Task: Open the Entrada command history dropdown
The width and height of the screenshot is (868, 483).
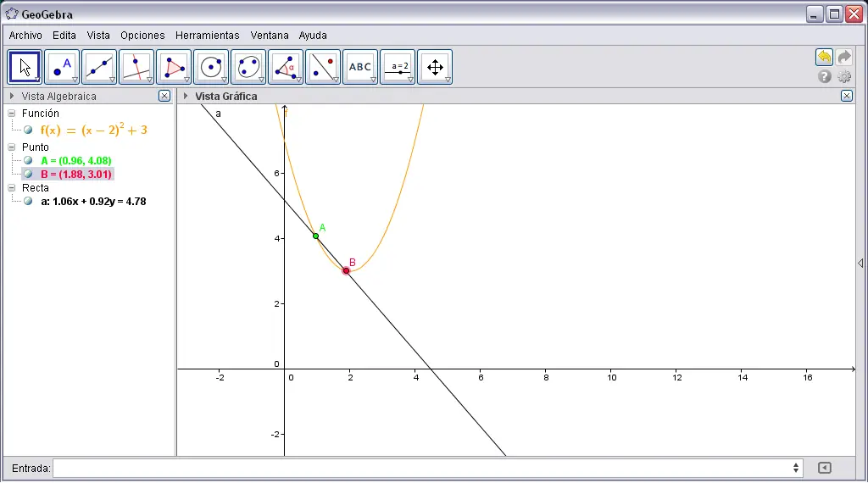Action: coord(795,468)
